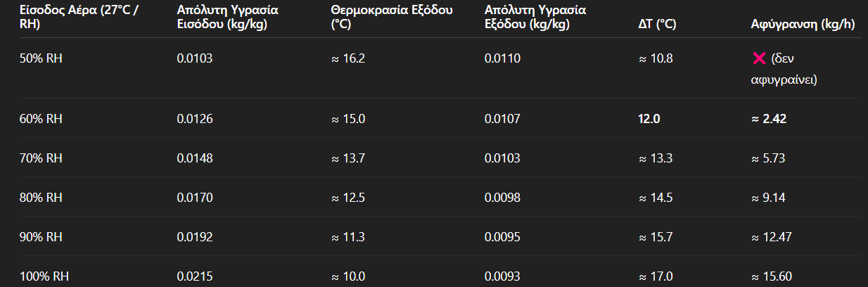Click the outlet humidity value 0.0095
868x287 pixels.
502,237
